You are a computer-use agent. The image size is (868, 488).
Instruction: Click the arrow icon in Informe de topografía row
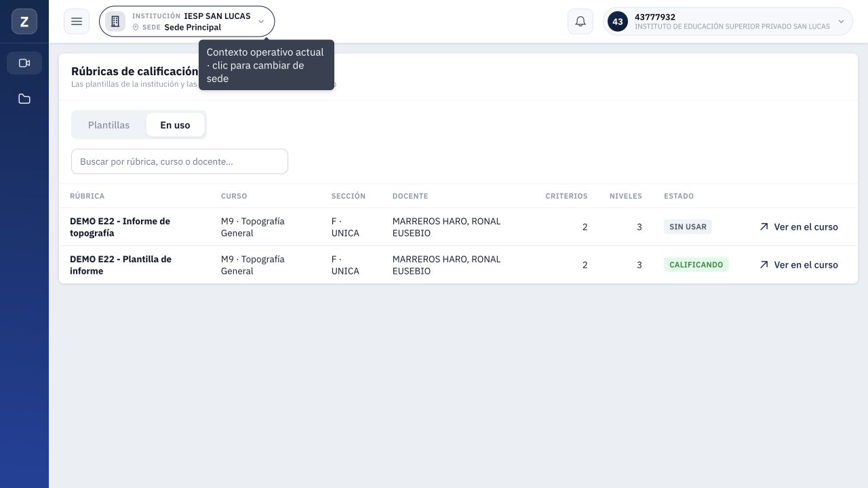(764, 227)
